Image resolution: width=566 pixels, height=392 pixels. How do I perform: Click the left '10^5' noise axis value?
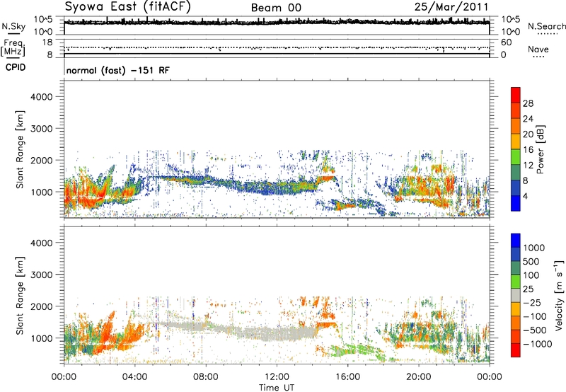pyautogui.click(x=43, y=19)
